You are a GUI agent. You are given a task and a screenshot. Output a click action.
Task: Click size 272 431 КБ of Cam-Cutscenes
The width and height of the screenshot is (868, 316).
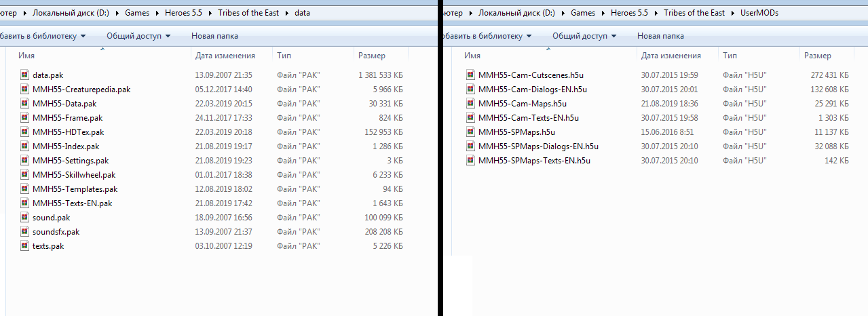tap(829, 75)
